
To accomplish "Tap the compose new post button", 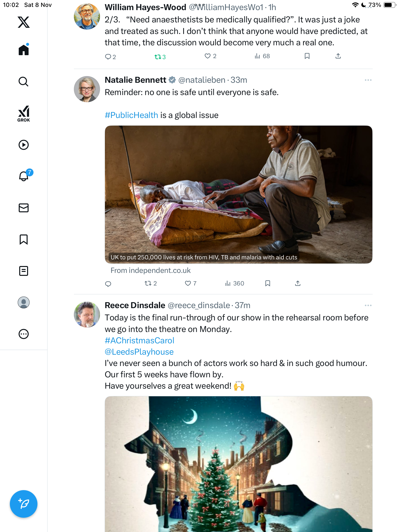I will click(x=24, y=504).
